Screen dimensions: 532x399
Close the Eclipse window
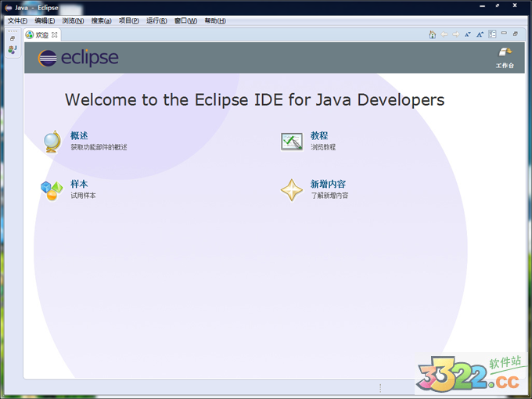515,5
